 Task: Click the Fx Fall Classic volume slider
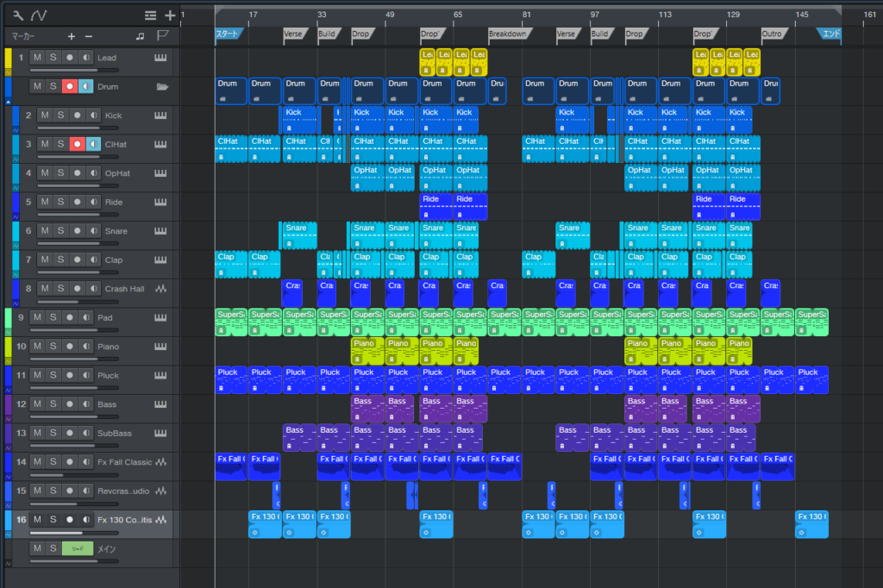coord(68,474)
